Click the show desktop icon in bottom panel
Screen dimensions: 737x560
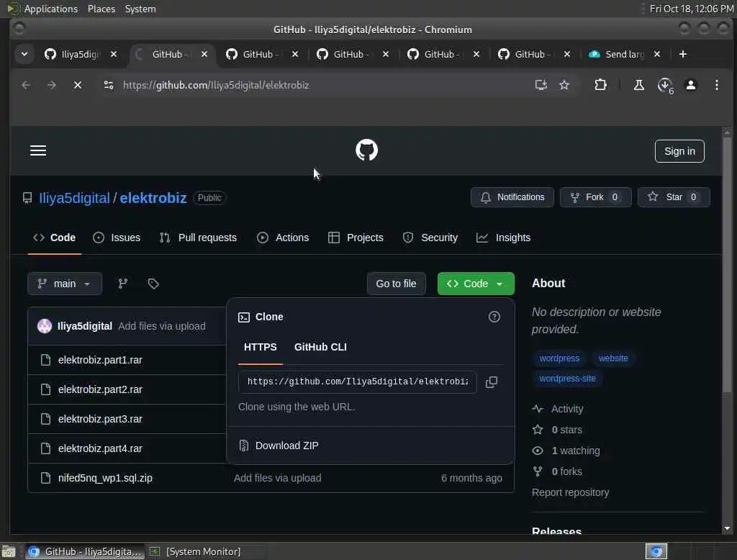coord(9,551)
